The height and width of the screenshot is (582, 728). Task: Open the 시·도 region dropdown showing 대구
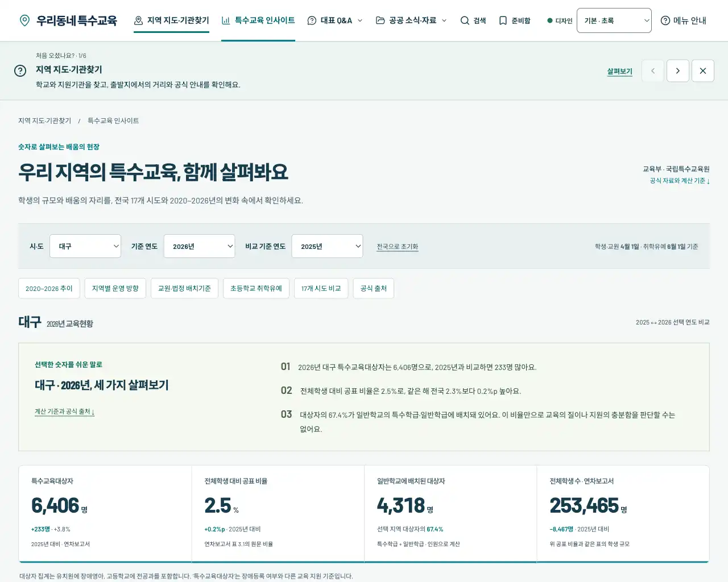tap(85, 246)
